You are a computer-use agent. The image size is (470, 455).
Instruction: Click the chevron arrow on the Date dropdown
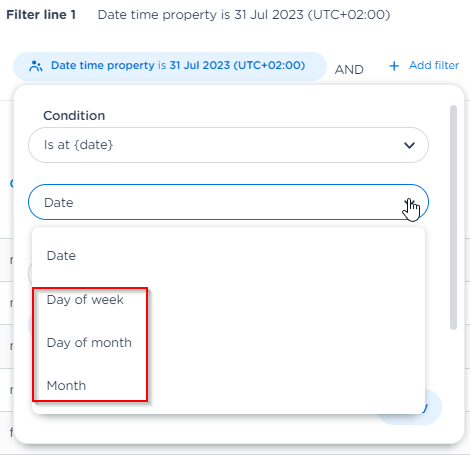coord(409,202)
